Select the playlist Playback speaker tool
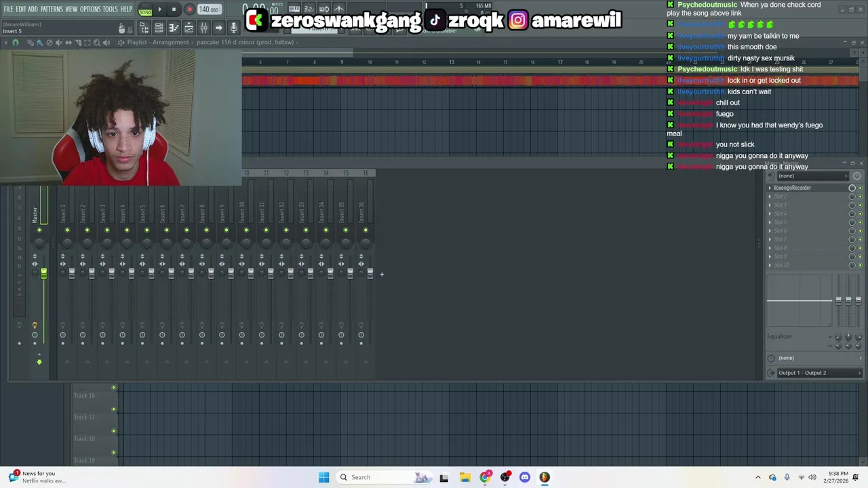Image resolution: width=868 pixels, height=488 pixels. click(x=106, y=43)
